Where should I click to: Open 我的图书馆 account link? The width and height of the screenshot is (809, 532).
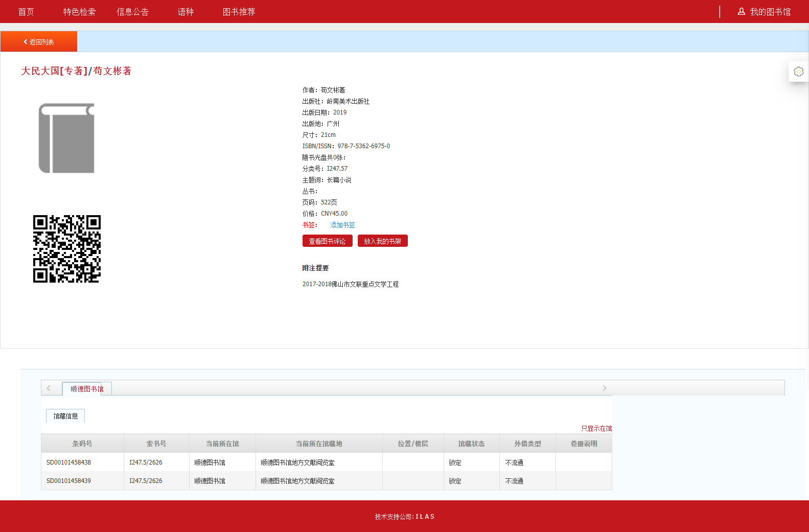(770, 12)
